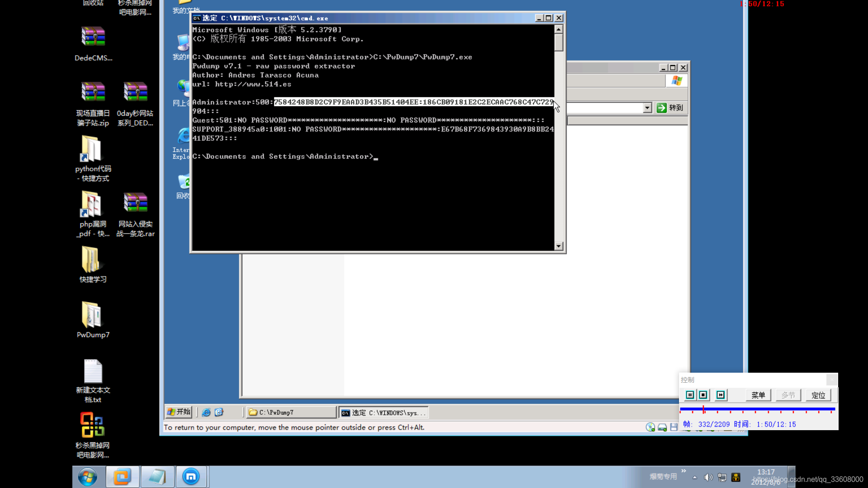Image resolution: width=868 pixels, height=488 pixels.
Task: Click the cmd window system menu icon
Action: 197,18
